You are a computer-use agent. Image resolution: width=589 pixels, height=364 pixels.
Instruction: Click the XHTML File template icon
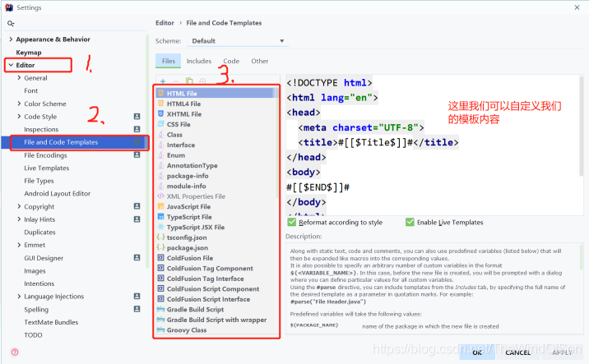tap(160, 113)
